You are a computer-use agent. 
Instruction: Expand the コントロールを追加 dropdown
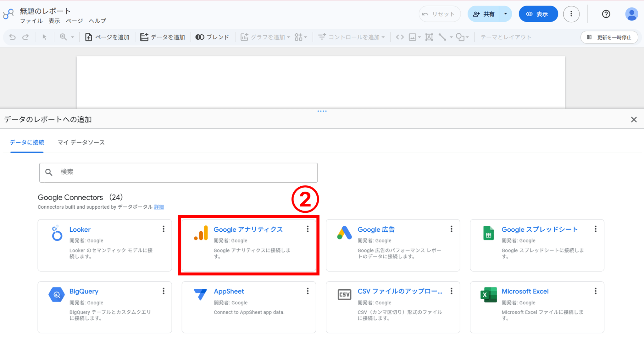[x=352, y=37]
